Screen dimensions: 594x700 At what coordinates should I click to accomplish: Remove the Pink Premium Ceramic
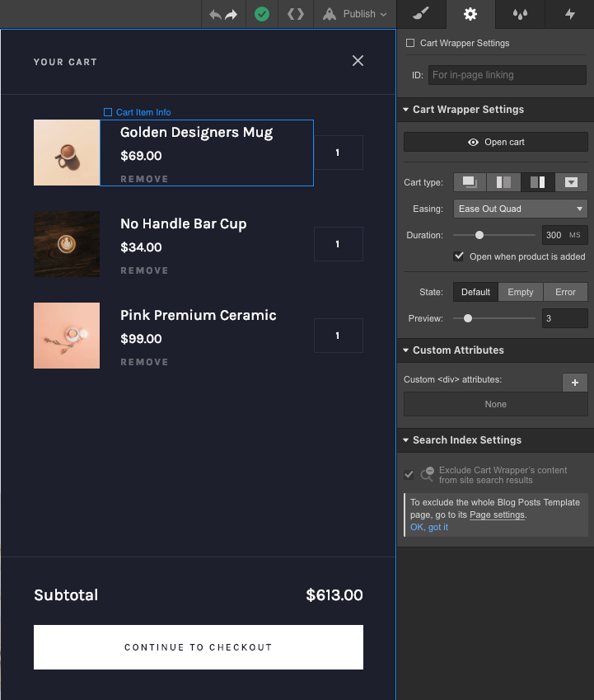[x=144, y=362]
